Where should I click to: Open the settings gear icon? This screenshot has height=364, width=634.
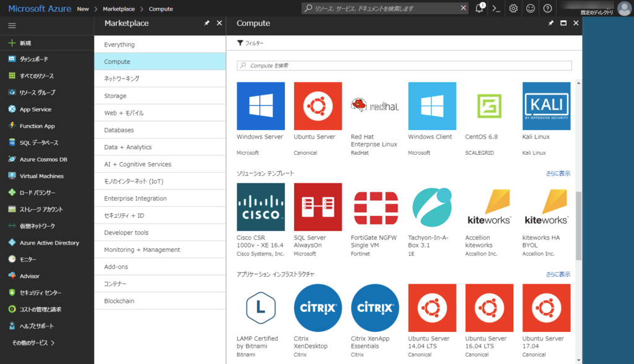coord(513,9)
